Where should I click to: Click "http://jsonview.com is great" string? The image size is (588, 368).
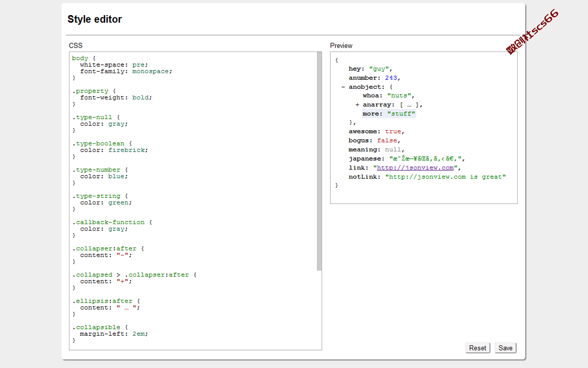tap(446, 177)
